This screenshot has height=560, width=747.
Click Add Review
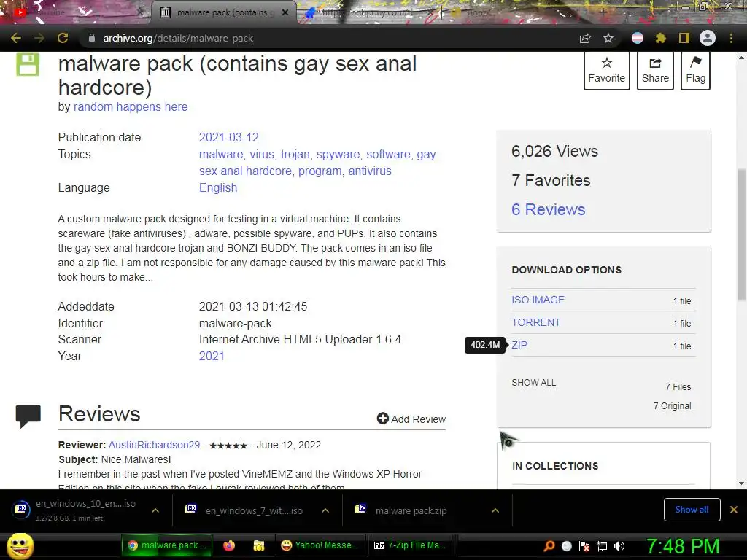coord(411,419)
